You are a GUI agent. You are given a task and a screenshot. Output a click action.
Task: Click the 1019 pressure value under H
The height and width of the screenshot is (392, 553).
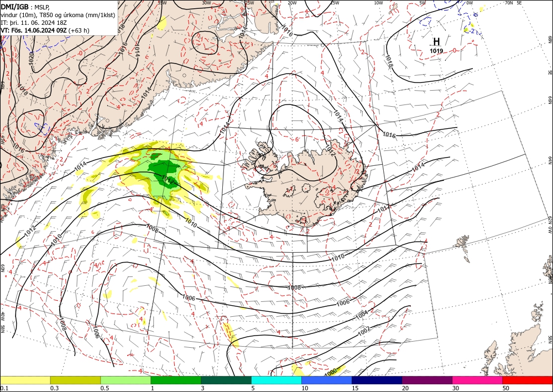click(436, 51)
